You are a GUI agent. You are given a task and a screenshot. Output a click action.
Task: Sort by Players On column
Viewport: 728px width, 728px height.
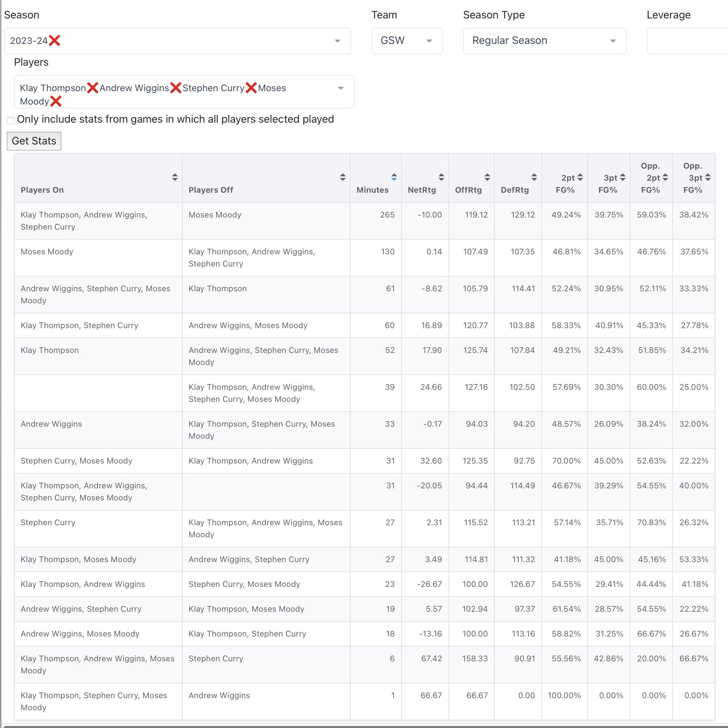click(x=175, y=177)
